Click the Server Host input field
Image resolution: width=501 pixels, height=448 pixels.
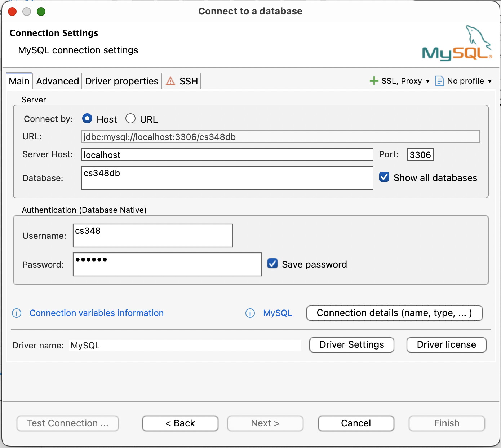(x=227, y=155)
